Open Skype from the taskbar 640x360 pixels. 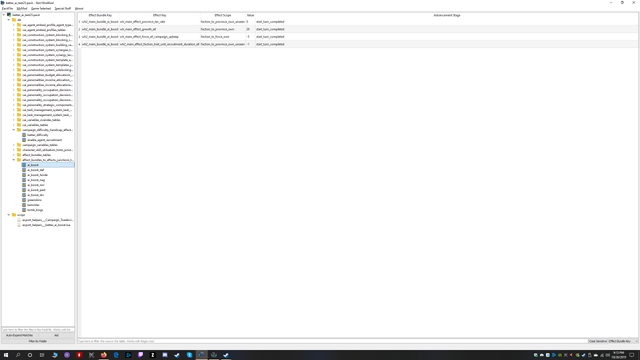[x=189, y=355]
